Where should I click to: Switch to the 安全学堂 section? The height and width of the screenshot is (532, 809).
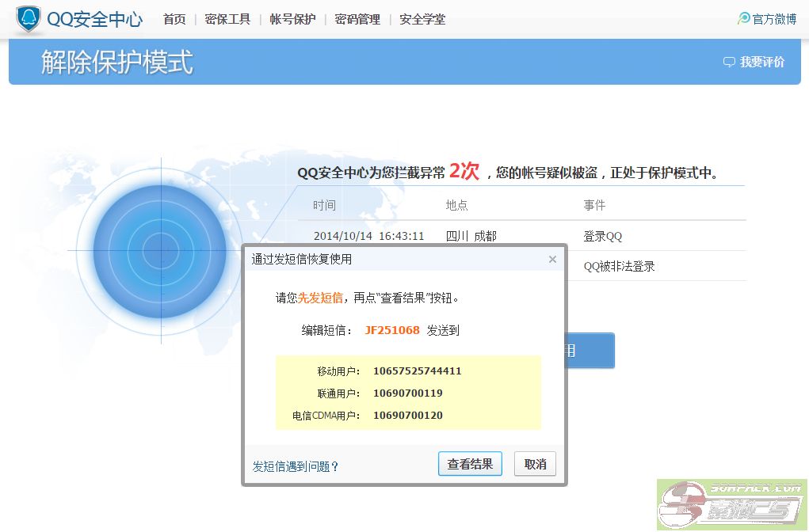point(422,19)
